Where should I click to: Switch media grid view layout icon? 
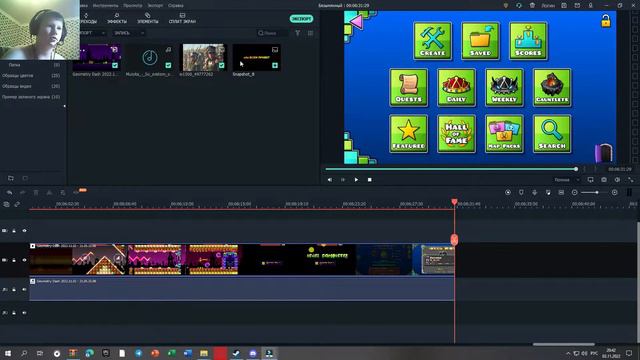point(311,33)
